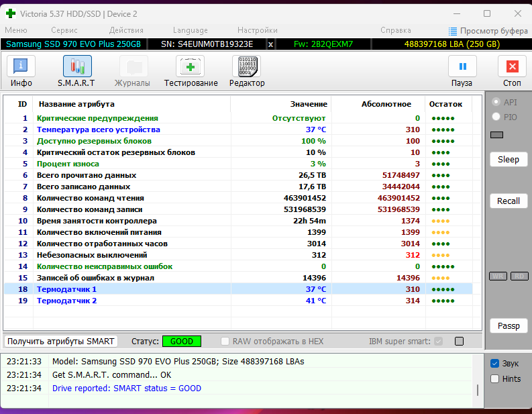Toggle the IBM super smart checkbox
Image resolution: width=532 pixels, height=414 pixels.
pos(438,341)
